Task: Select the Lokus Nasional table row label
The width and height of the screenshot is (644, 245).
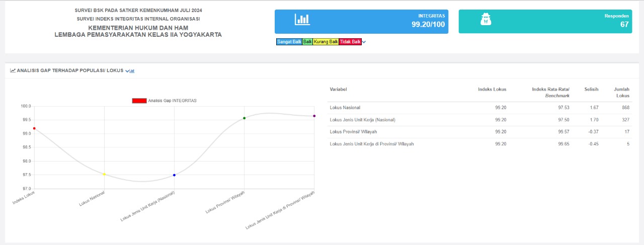Action: click(345, 108)
